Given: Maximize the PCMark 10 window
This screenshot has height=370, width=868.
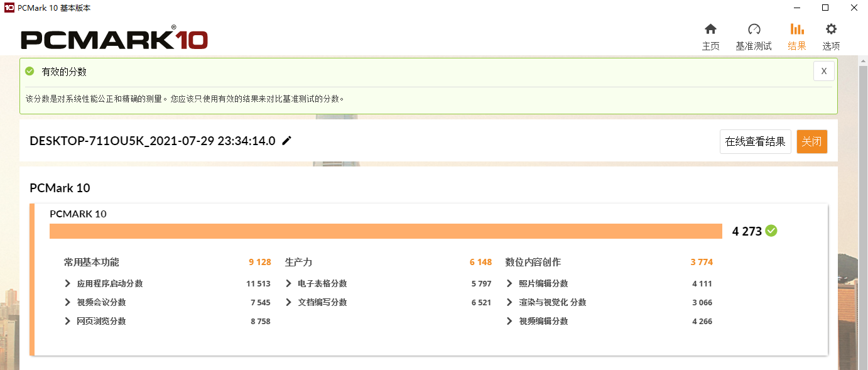Looking at the screenshot, I should 825,8.
